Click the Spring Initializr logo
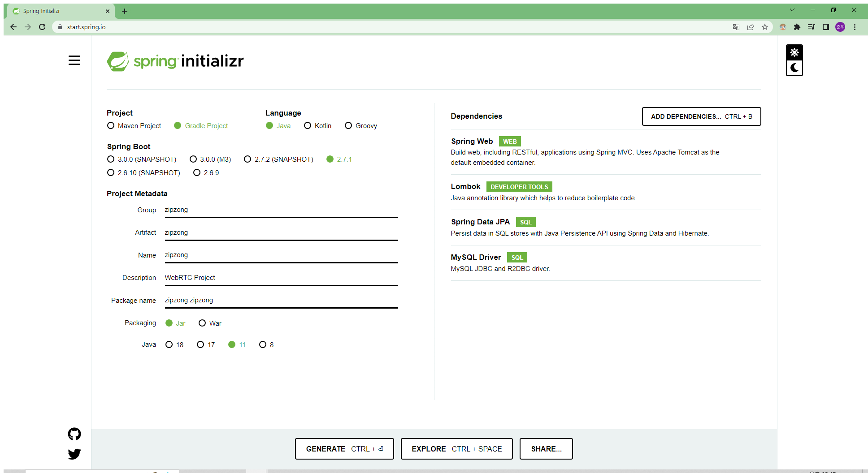868x473 pixels. pos(175,61)
